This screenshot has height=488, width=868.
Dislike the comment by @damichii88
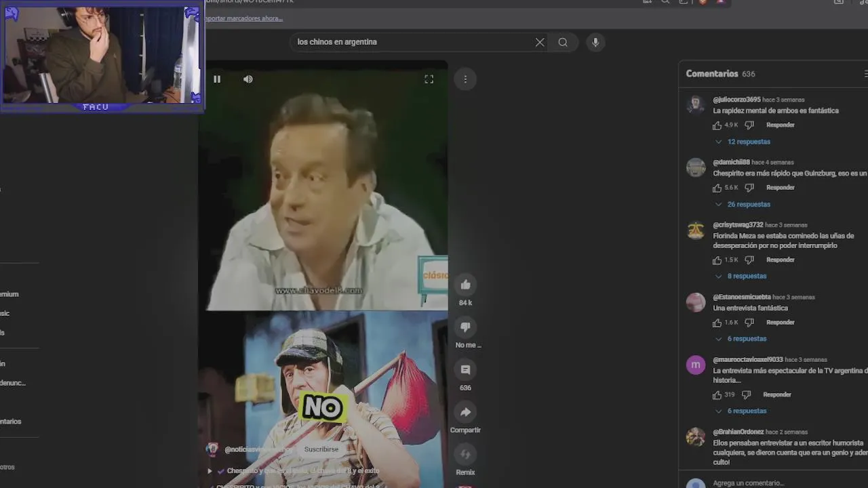tap(749, 188)
